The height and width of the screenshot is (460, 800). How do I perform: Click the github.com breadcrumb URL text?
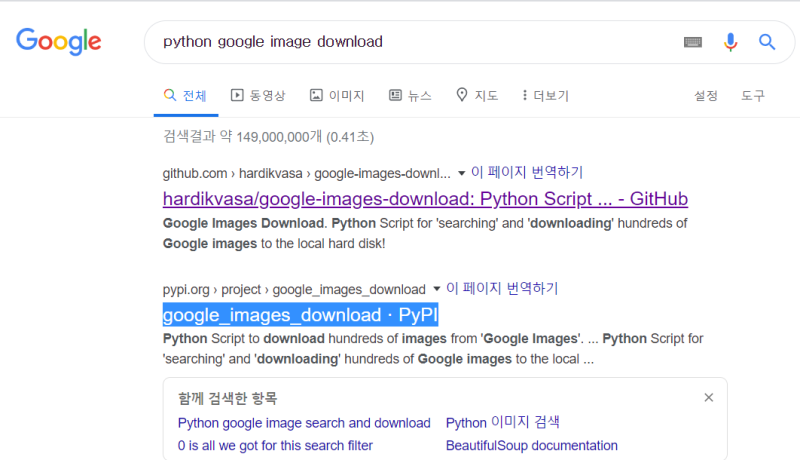pyautogui.click(x=307, y=173)
